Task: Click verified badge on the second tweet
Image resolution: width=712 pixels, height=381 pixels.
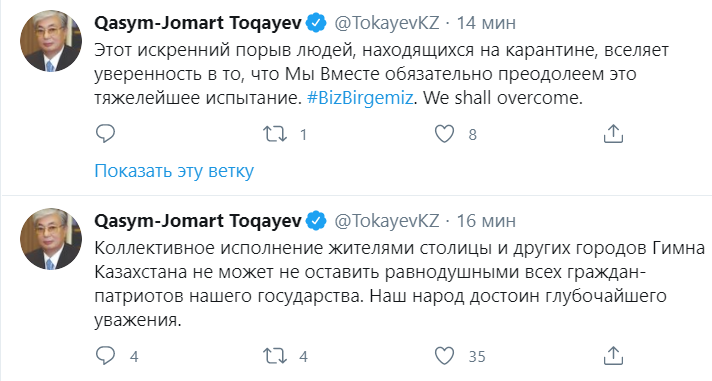Action: (x=316, y=221)
